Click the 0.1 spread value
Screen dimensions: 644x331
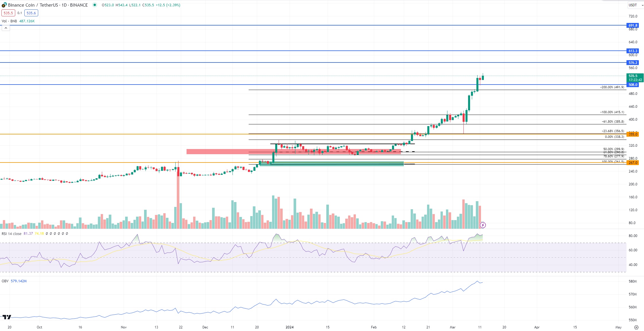tap(20, 13)
